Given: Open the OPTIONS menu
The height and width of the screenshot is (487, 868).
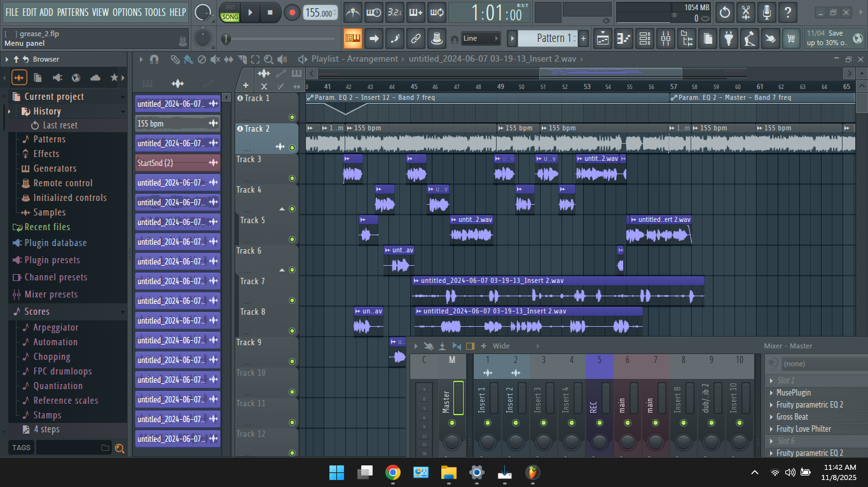Looking at the screenshot, I should (x=127, y=12).
